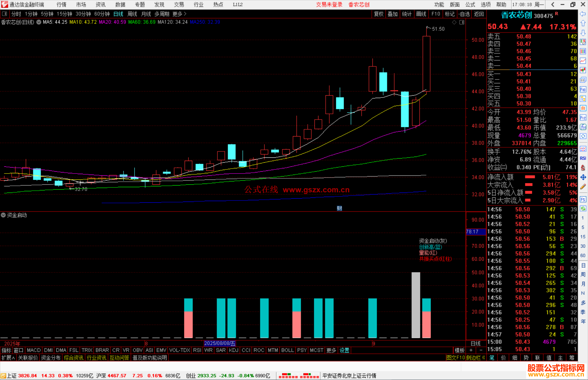Open the 选项 menu
This screenshot has height=380, width=588.
(486, 5)
